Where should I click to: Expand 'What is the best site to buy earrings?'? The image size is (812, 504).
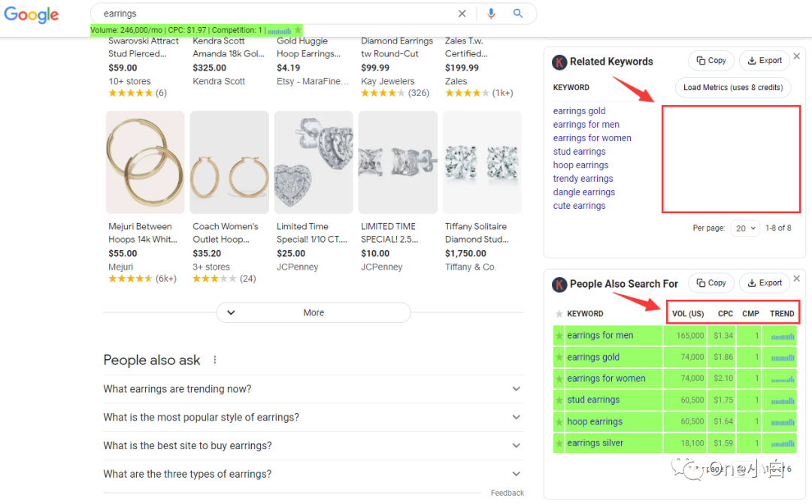(314, 445)
